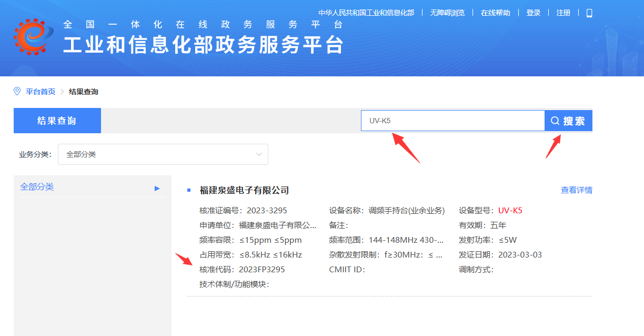Click 核准证编号 2023-3295 text

(244, 211)
